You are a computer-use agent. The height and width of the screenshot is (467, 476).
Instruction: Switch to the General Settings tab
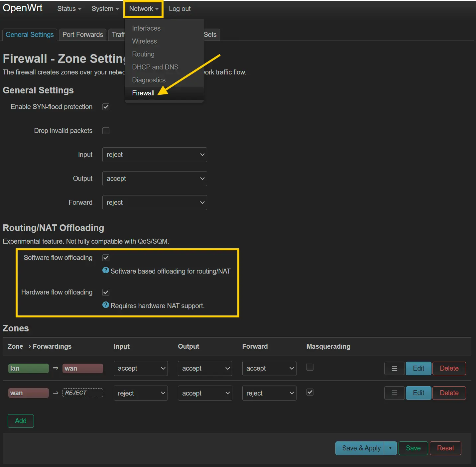(x=30, y=35)
